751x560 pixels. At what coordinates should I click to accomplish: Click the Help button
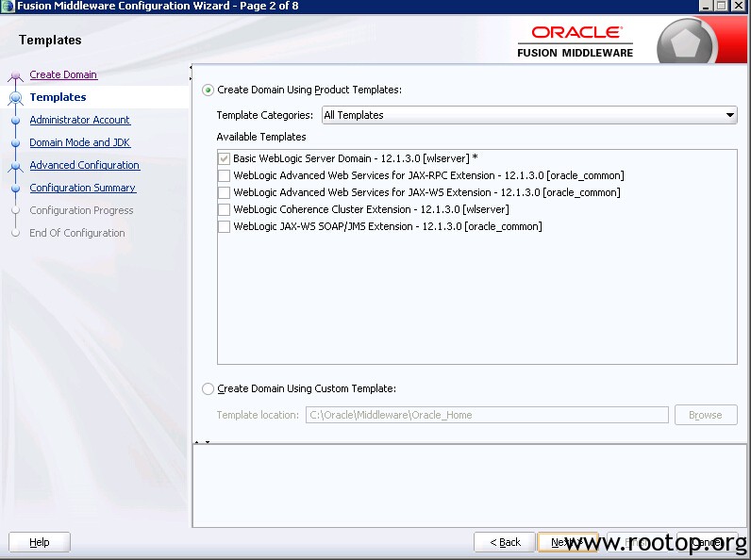point(40,542)
